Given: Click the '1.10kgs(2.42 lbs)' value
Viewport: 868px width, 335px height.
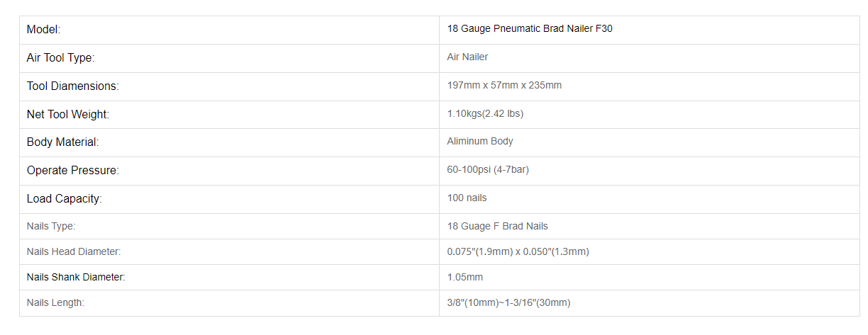Looking at the screenshot, I should pyautogui.click(x=485, y=113).
